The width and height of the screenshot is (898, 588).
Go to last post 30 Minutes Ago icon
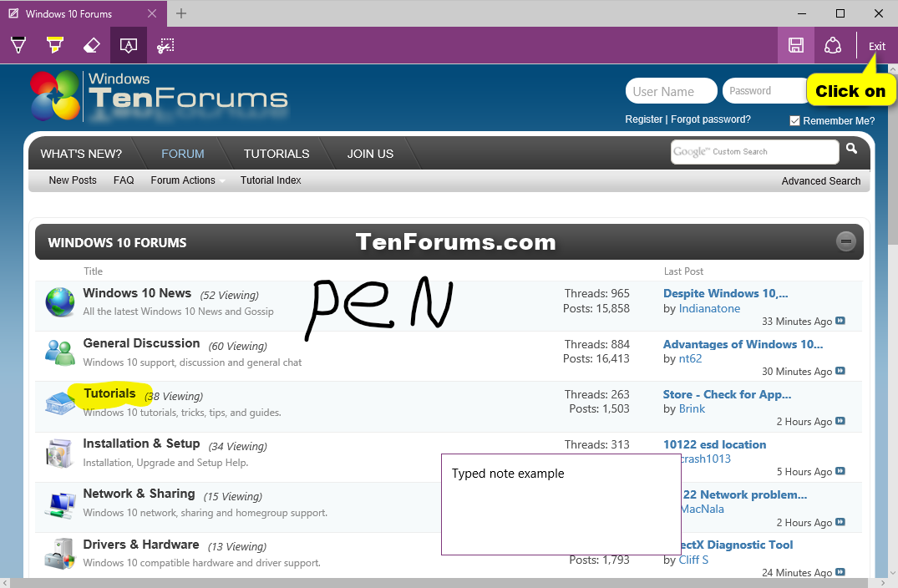(x=840, y=371)
